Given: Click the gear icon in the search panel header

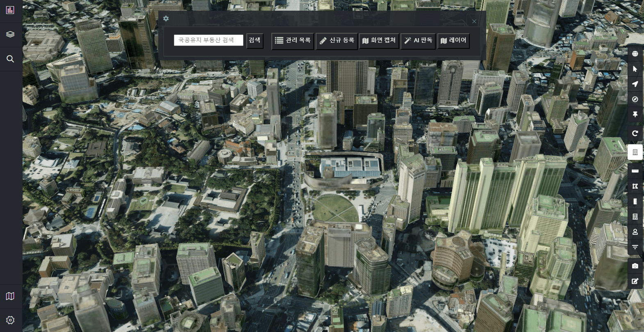Looking at the screenshot, I should 166,18.
